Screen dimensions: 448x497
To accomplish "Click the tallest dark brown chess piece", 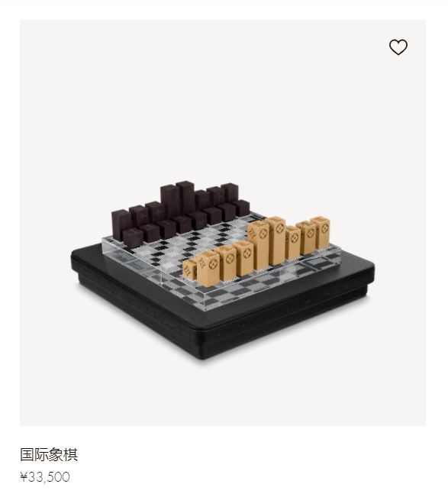I will click(x=185, y=196).
